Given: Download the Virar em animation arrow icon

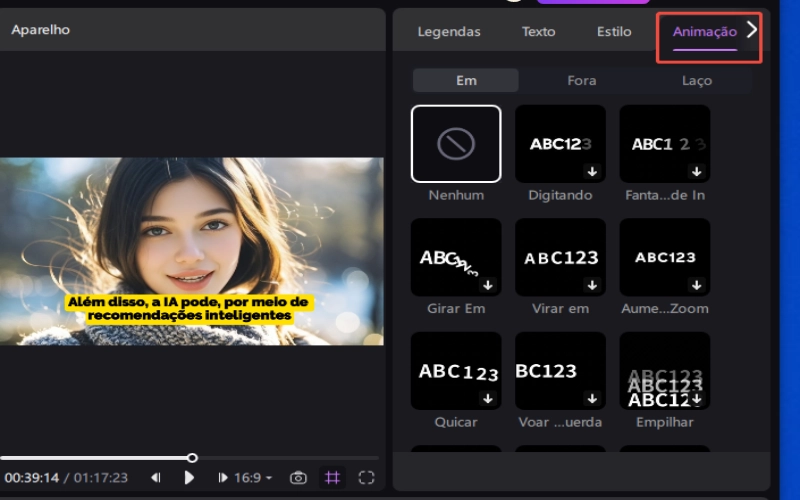Looking at the screenshot, I should coord(592,285).
